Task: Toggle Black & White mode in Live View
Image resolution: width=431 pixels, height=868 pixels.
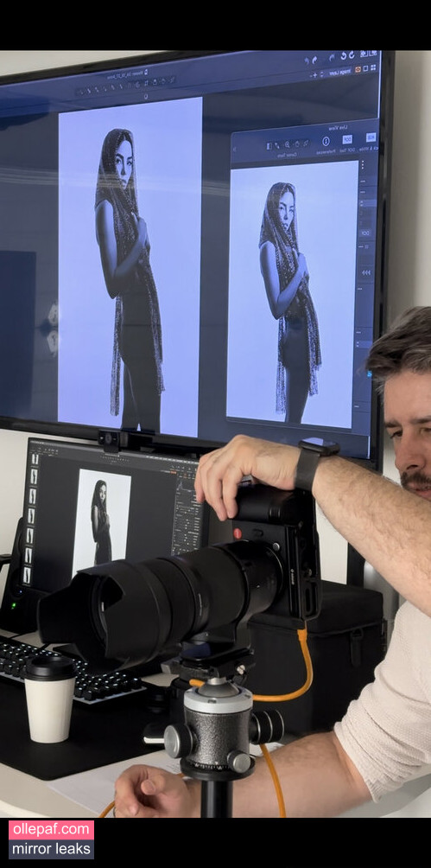Action: 371,137
